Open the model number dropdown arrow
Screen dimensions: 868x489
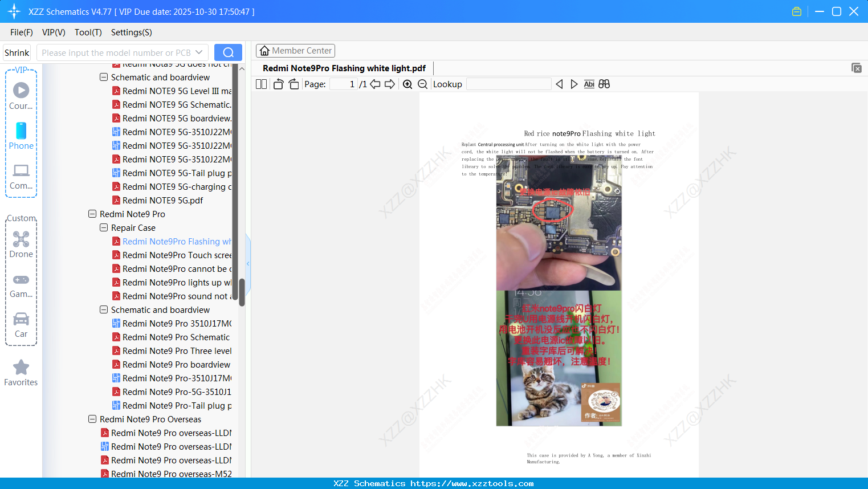coord(199,52)
